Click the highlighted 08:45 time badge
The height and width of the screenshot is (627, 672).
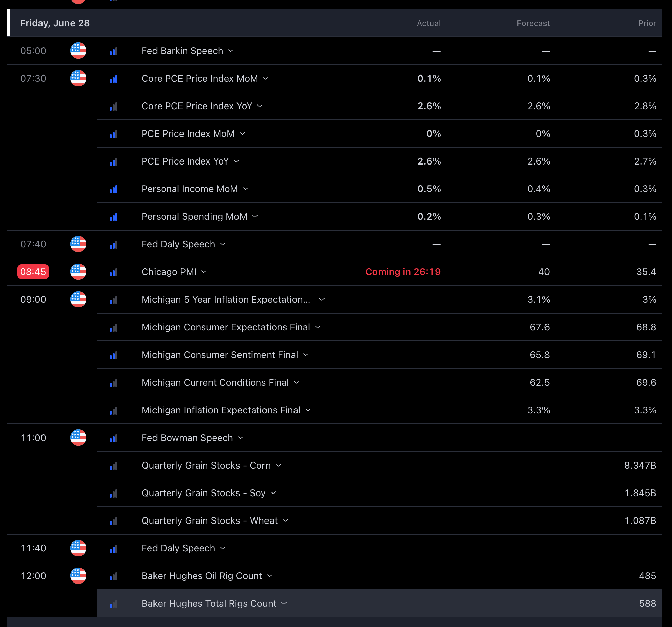(x=33, y=272)
